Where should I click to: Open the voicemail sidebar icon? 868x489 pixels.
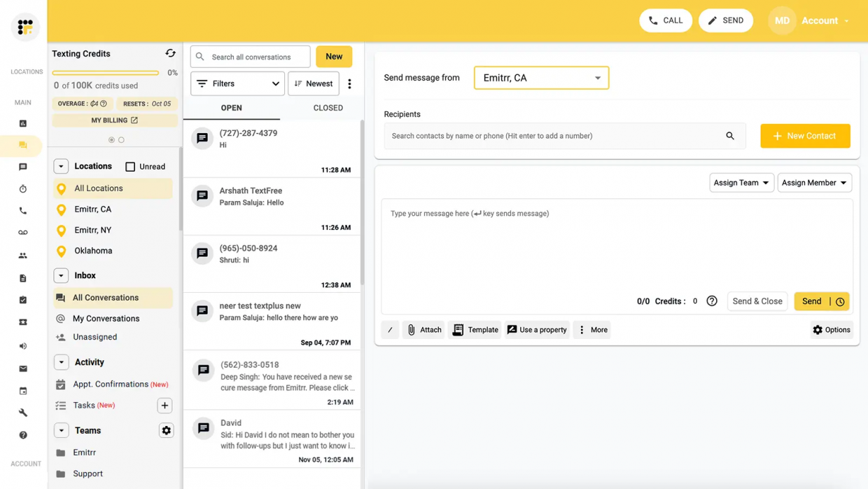coord(23,232)
